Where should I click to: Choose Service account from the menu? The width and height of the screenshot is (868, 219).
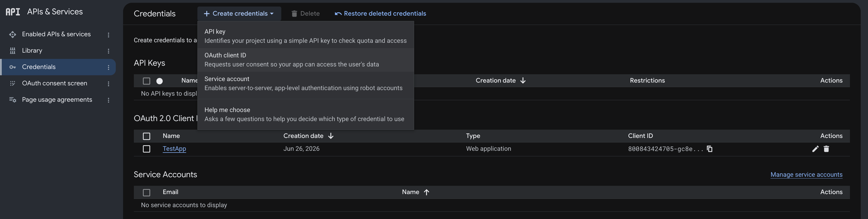pos(306,84)
